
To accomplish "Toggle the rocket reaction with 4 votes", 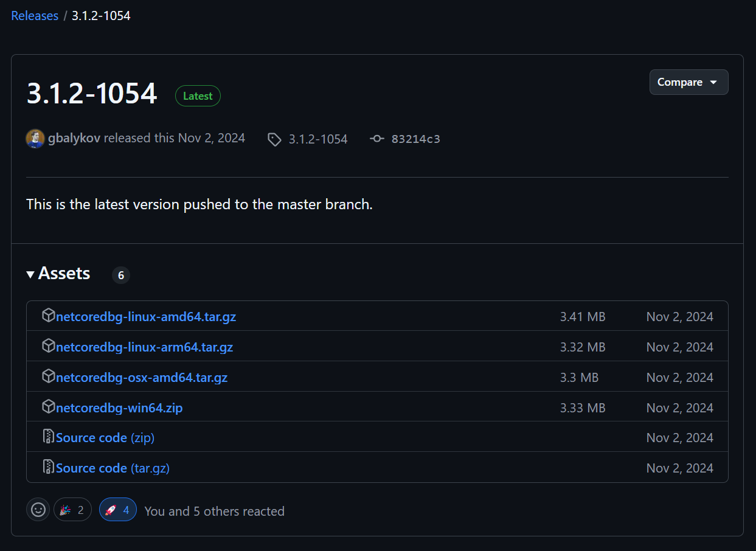I will pos(118,510).
